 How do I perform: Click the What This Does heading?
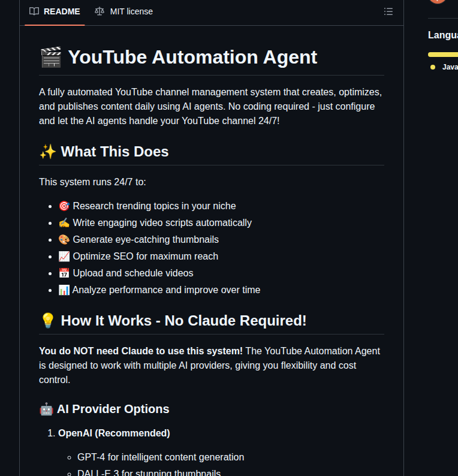point(115,152)
